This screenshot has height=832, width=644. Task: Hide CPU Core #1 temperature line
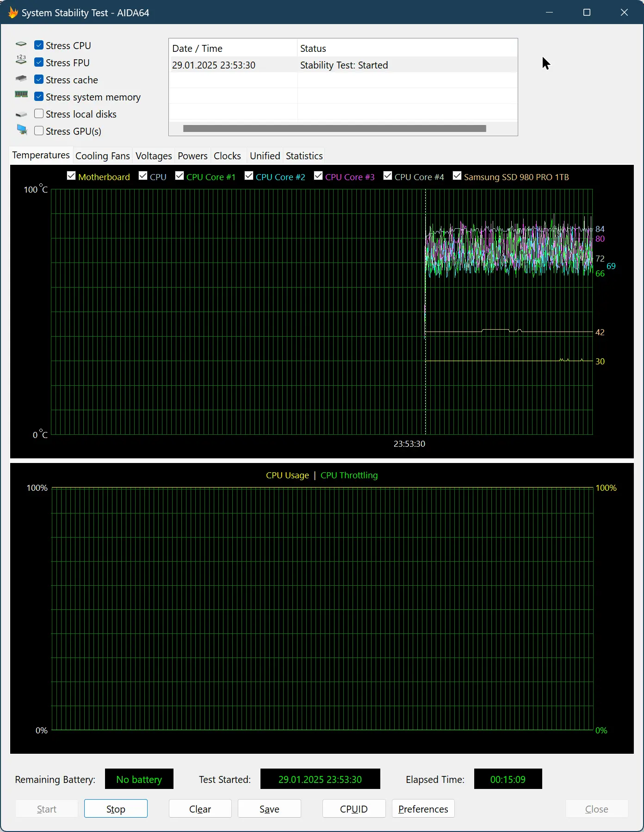[180, 176]
